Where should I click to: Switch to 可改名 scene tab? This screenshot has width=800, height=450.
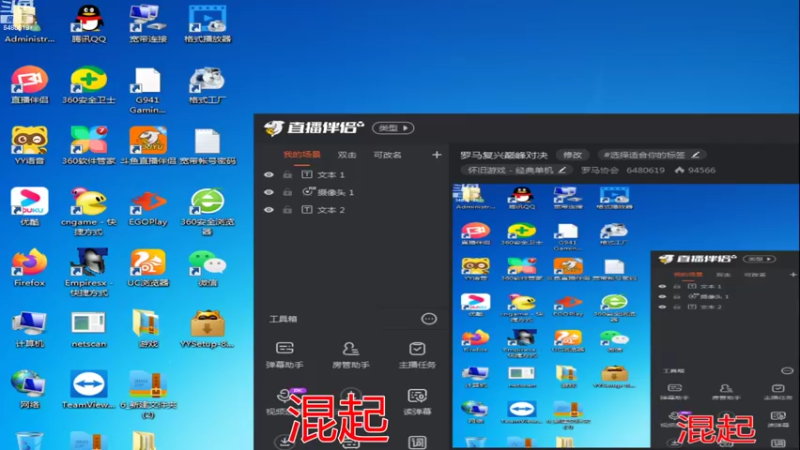point(387,155)
